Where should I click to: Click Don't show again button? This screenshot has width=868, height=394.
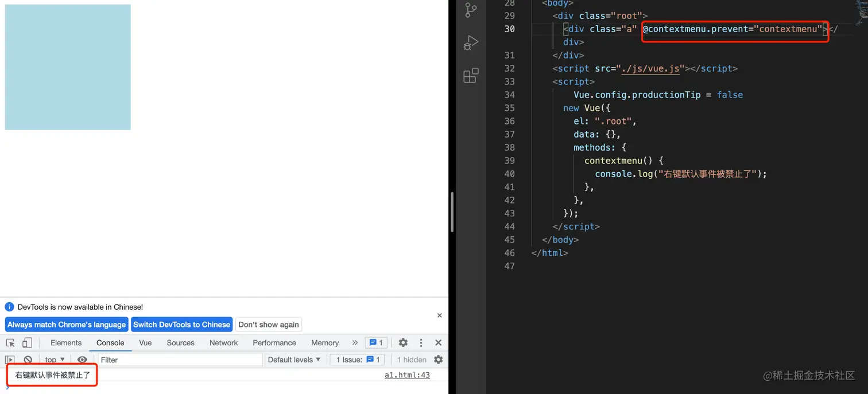click(x=269, y=324)
